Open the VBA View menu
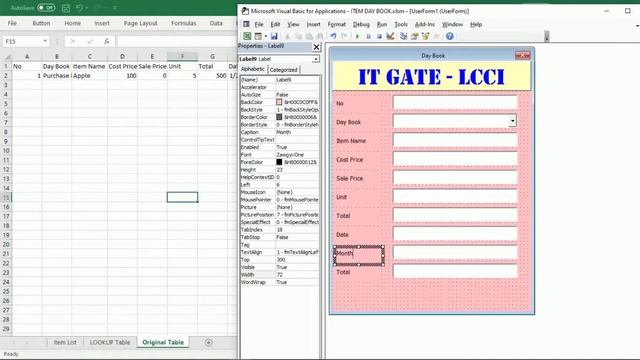The width and height of the screenshot is (640, 360). click(x=293, y=24)
